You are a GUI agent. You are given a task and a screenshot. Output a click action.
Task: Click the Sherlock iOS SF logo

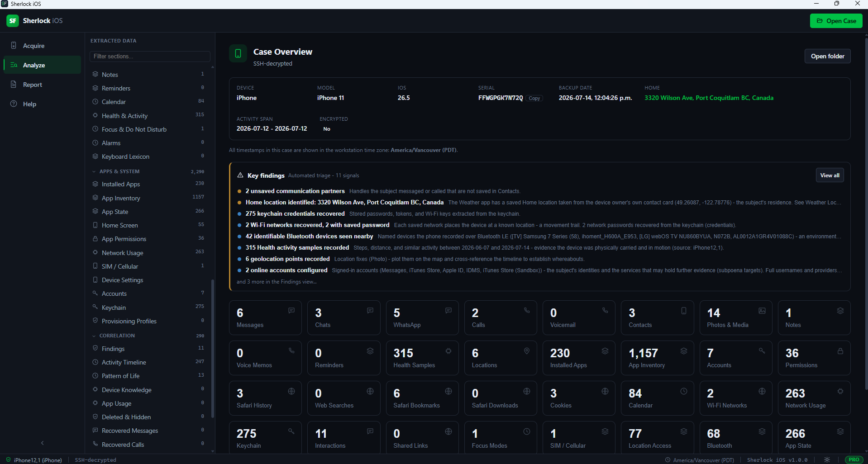click(13, 20)
